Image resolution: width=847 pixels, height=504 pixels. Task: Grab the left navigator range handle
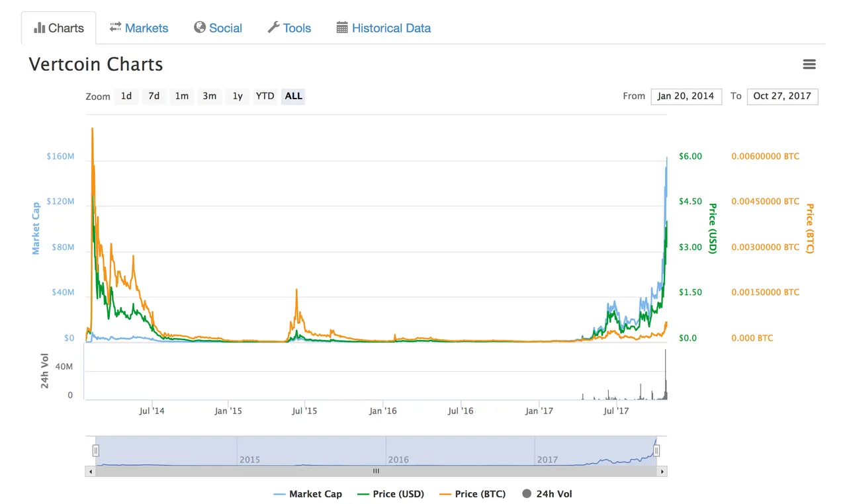95,450
